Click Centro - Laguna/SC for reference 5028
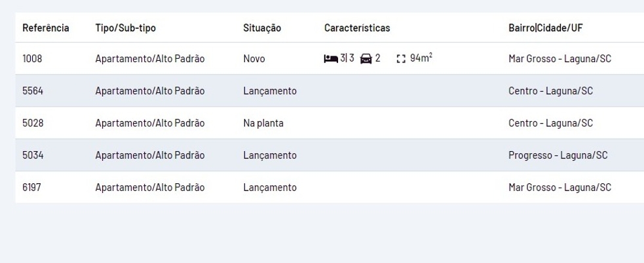 550,123
